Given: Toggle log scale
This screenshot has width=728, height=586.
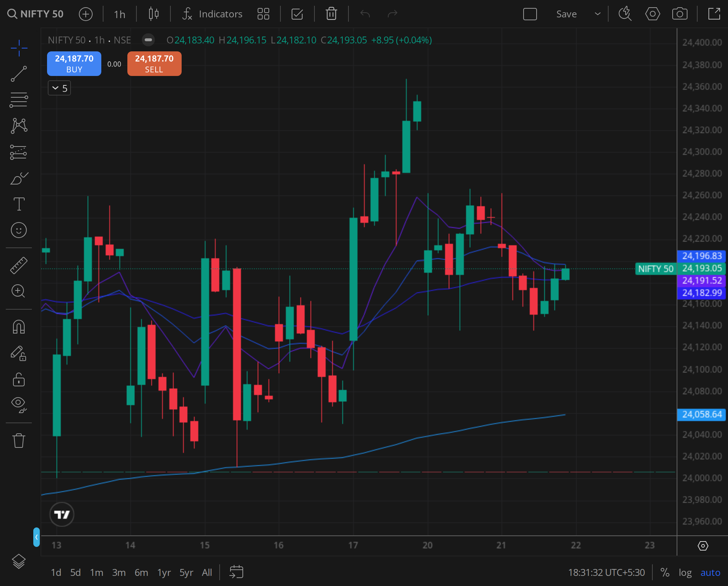Looking at the screenshot, I should pos(685,573).
